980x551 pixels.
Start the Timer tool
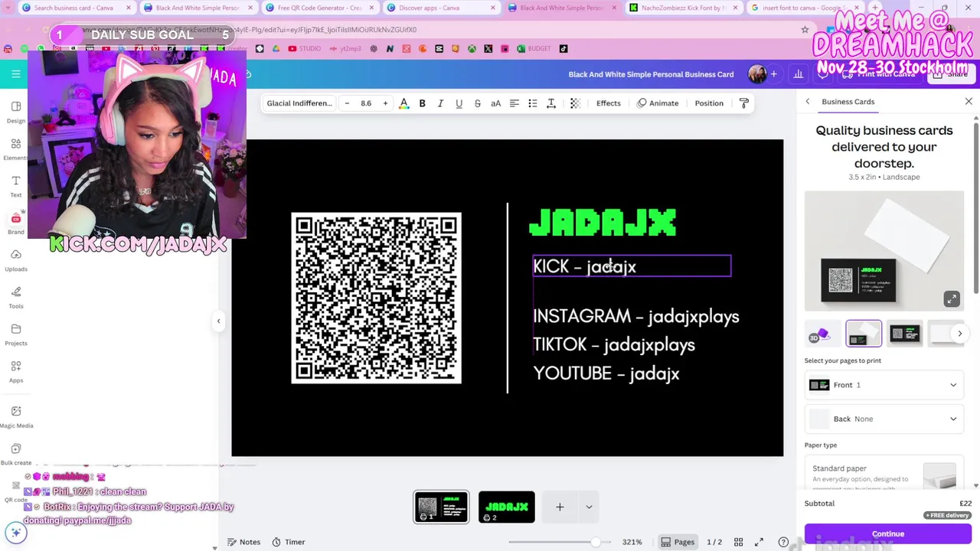pos(288,542)
